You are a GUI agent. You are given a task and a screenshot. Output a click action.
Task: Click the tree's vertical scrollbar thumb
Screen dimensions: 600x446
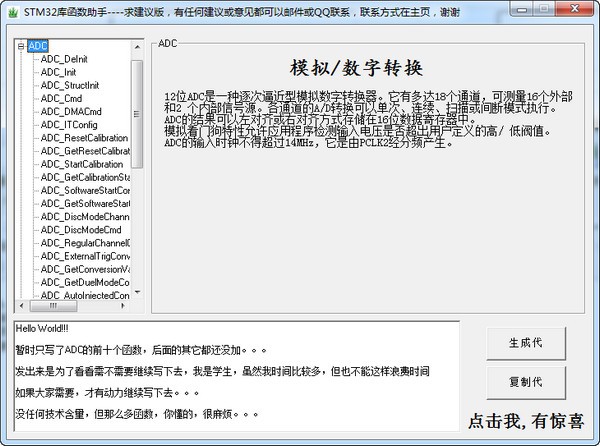[137, 110]
